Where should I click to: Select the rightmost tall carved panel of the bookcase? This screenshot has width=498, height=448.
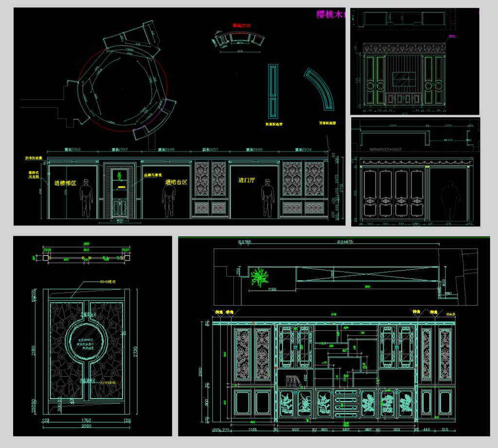tap(445, 354)
